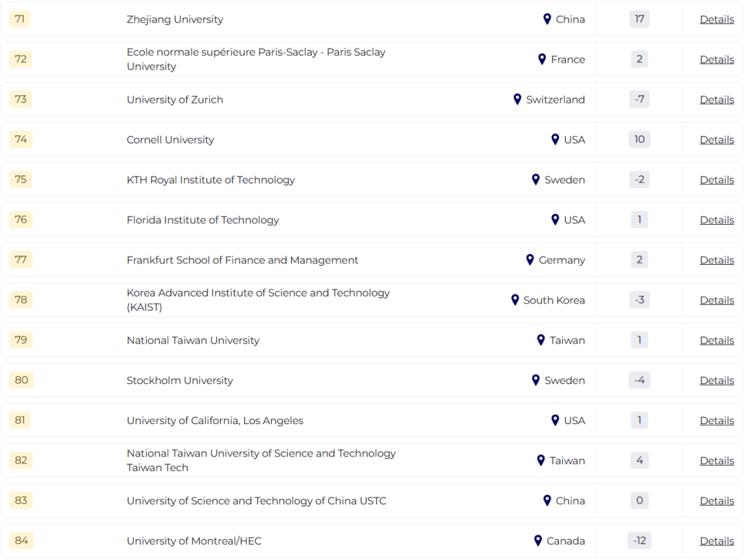Click the rank change value -12
The width and height of the screenshot is (745, 560).
point(639,540)
